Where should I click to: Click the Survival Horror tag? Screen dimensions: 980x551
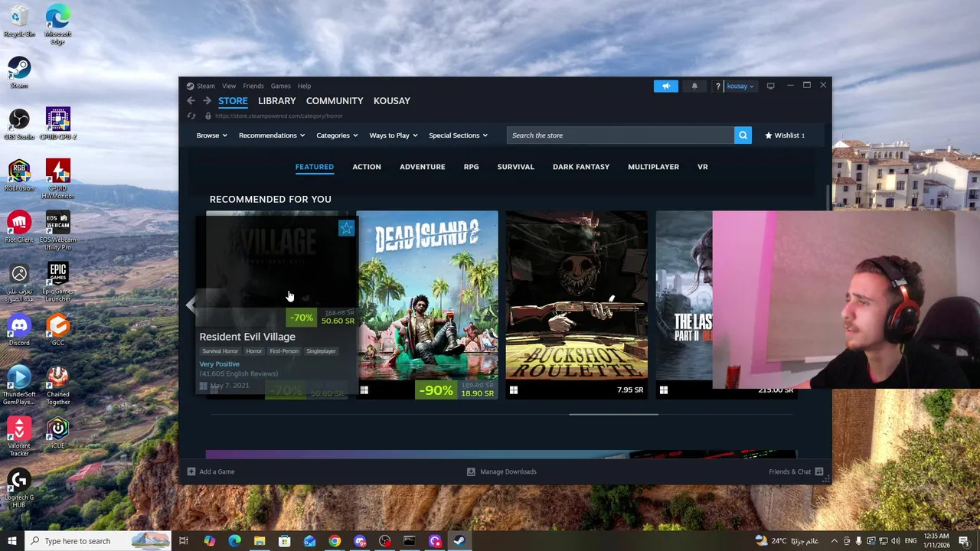coord(220,351)
